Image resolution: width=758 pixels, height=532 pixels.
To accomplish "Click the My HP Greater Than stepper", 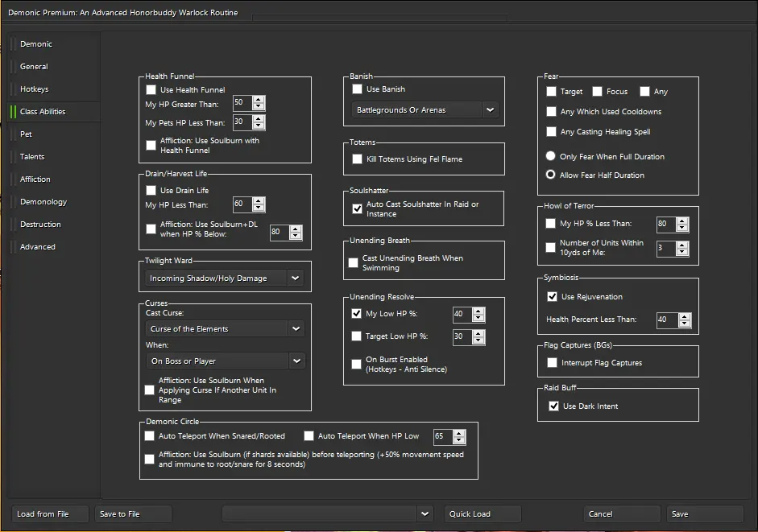I will pyautogui.click(x=259, y=103).
